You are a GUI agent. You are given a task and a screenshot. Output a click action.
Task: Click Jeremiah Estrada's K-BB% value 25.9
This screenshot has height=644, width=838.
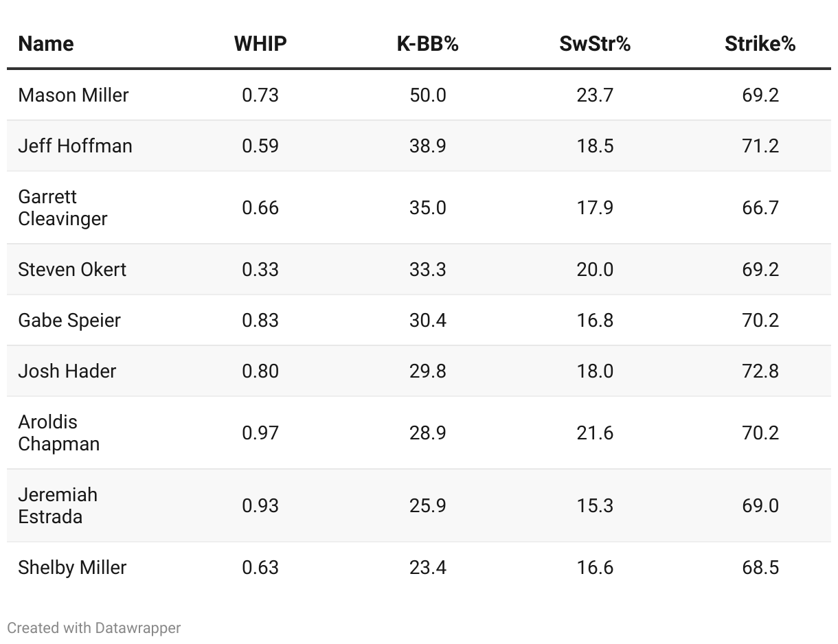pos(427,505)
